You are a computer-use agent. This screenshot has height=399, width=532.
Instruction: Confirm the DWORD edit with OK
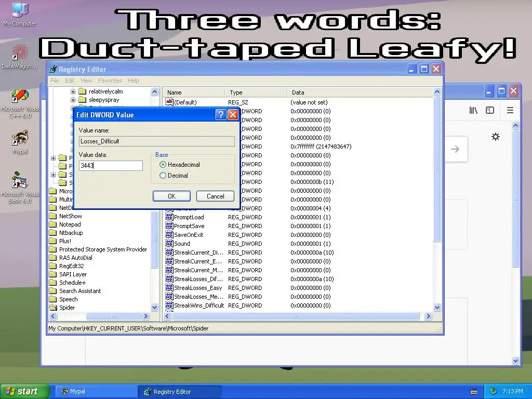[x=171, y=196]
